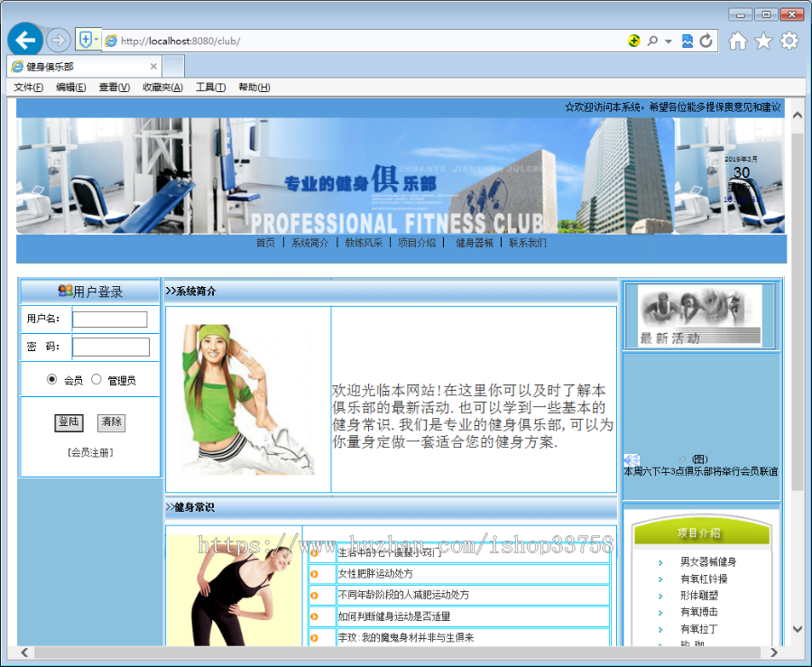The width and height of the screenshot is (812, 667).
Task: Open Favorites star icon
Action: 762,40
